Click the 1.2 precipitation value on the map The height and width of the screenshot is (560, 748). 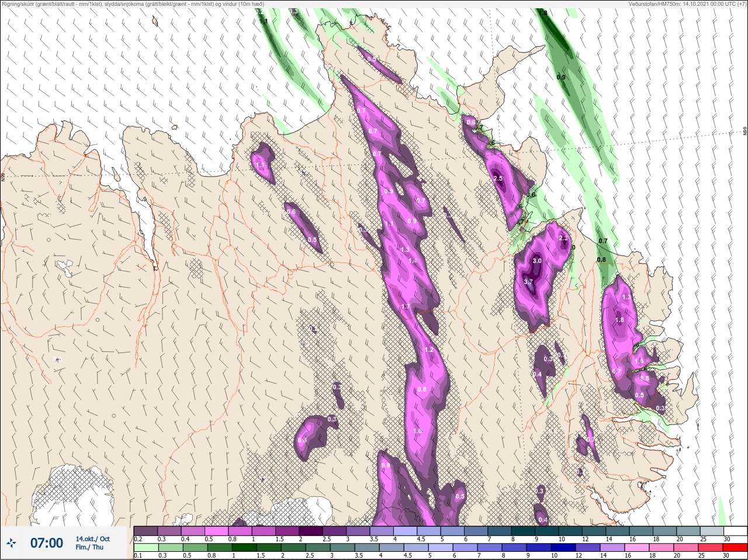coord(428,350)
